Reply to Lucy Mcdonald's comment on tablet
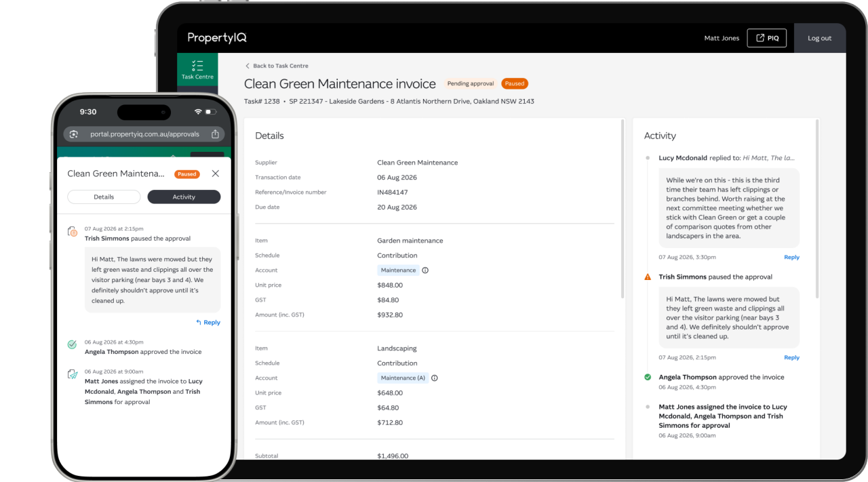 tap(791, 258)
